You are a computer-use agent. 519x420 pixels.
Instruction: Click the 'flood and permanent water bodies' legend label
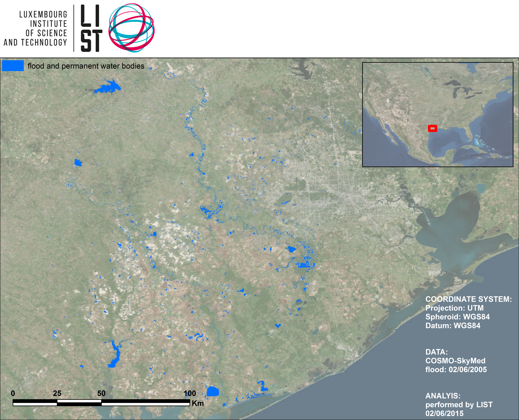86,66
